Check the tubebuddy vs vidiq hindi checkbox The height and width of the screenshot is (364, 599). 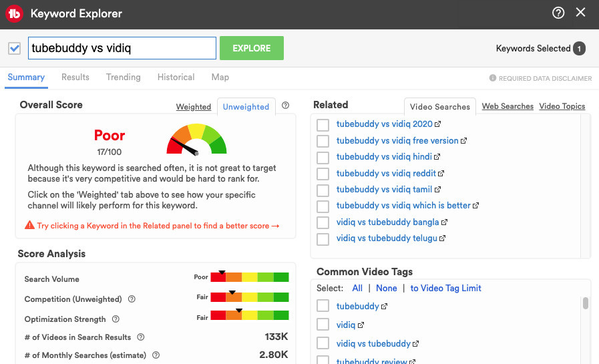tap(323, 158)
